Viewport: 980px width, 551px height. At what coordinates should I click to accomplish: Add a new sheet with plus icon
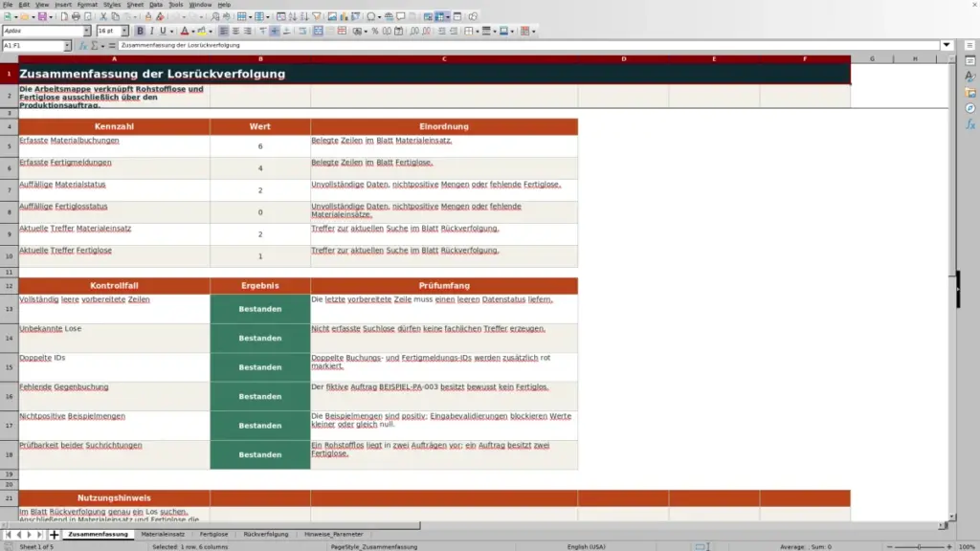[54, 535]
